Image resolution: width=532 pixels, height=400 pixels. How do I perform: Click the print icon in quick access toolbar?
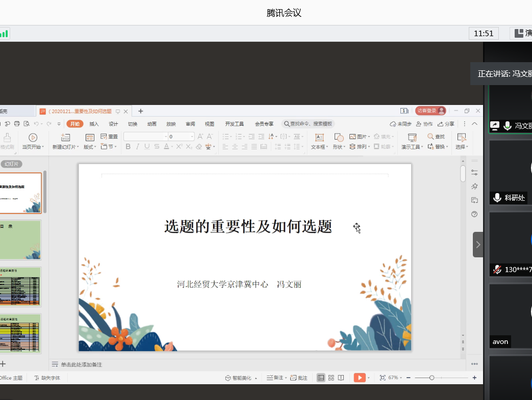click(17, 124)
